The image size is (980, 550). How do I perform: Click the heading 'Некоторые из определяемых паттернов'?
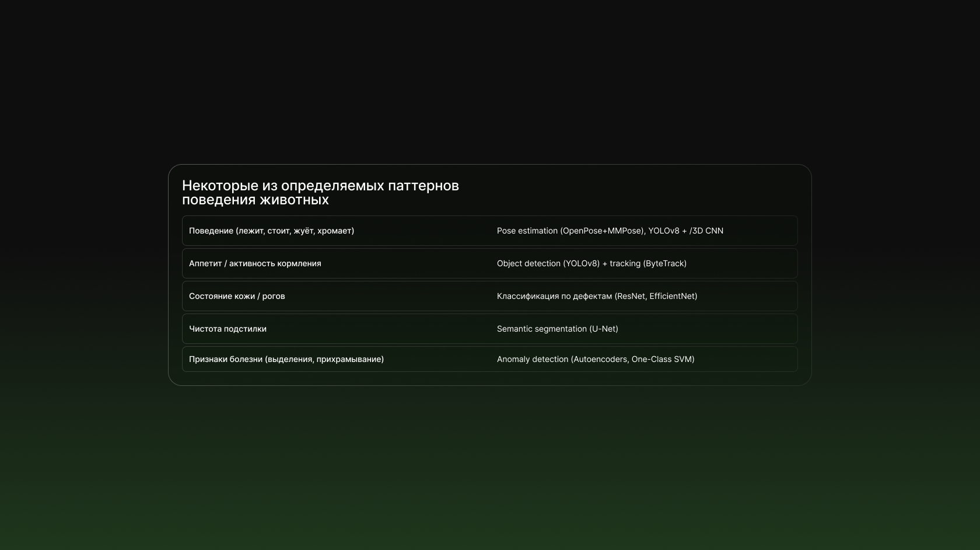point(320,186)
